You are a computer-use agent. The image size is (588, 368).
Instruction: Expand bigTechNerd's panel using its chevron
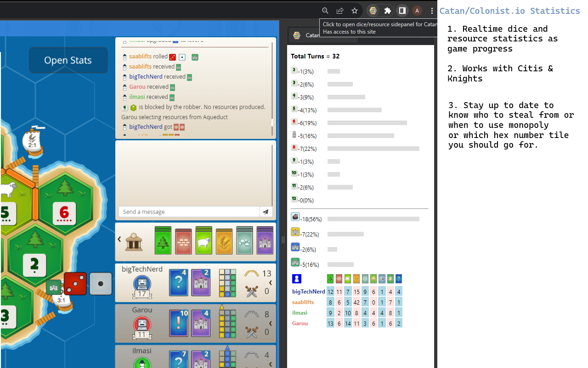[x=271, y=282]
